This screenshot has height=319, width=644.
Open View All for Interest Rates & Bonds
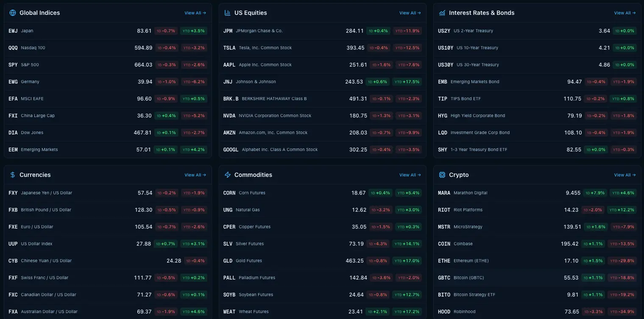tap(625, 13)
